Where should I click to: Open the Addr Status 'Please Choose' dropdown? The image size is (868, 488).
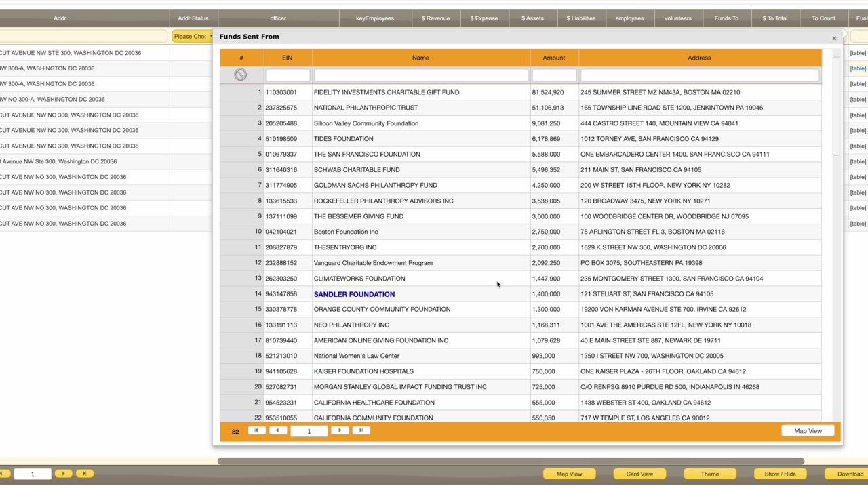tap(193, 36)
